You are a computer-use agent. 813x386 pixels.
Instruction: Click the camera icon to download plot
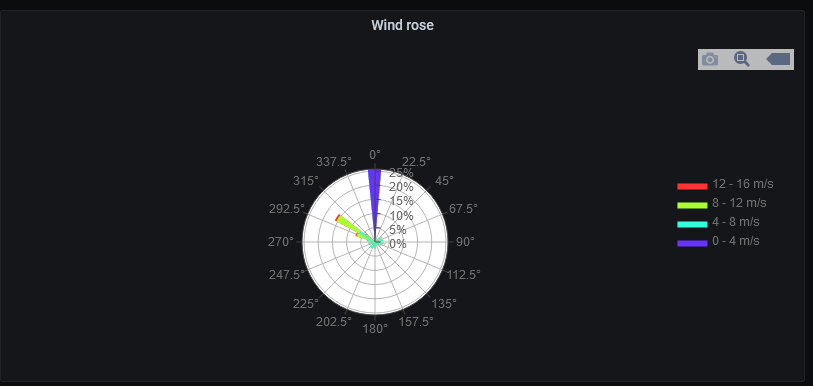(710, 60)
